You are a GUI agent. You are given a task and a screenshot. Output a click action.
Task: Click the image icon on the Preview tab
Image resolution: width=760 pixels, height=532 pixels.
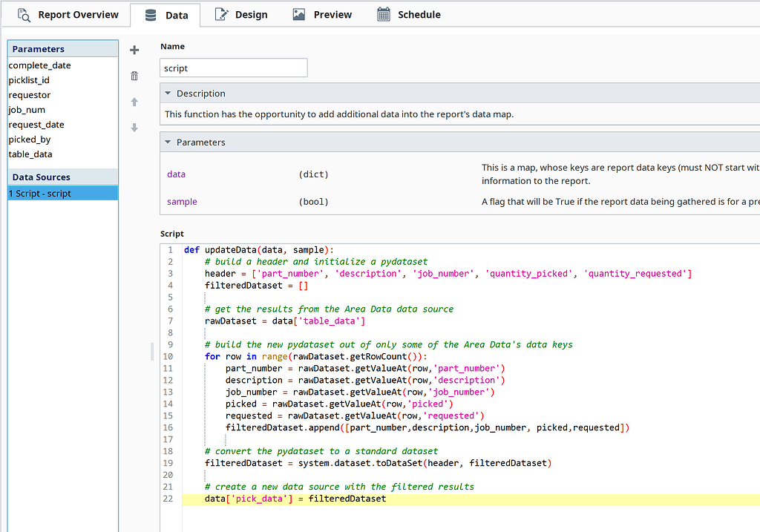pyautogui.click(x=298, y=14)
